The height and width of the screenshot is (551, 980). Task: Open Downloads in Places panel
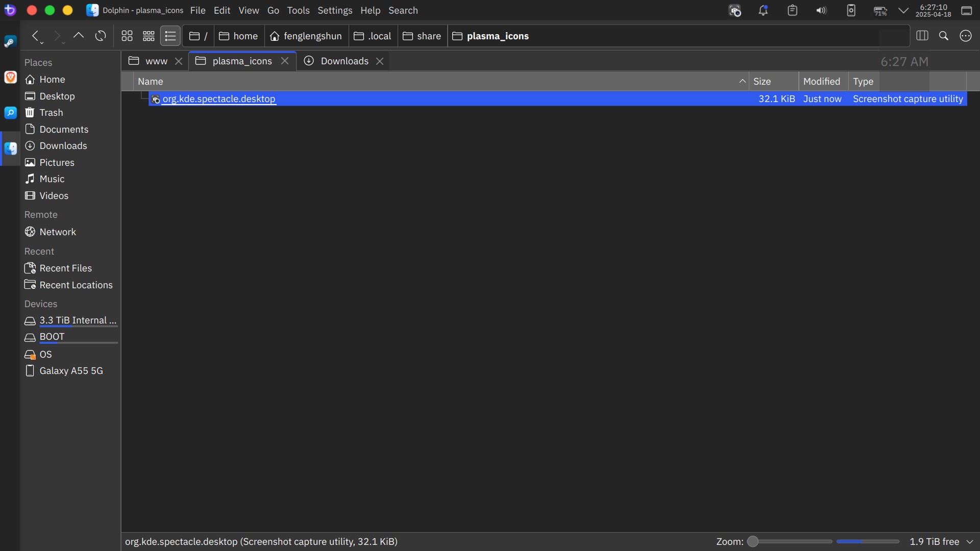point(70,146)
